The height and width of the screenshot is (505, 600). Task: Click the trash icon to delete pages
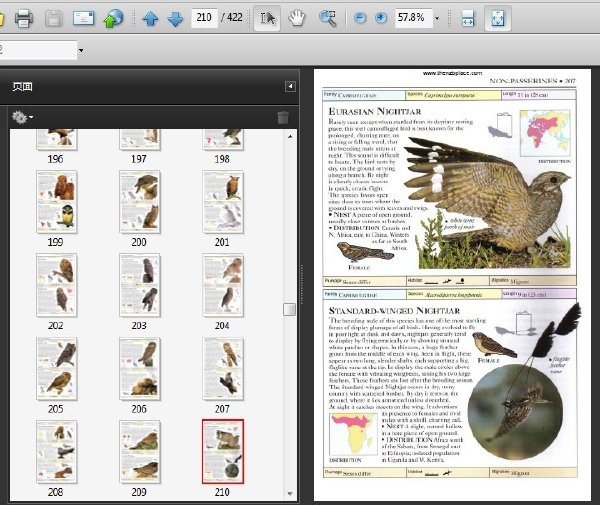click(283, 117)
